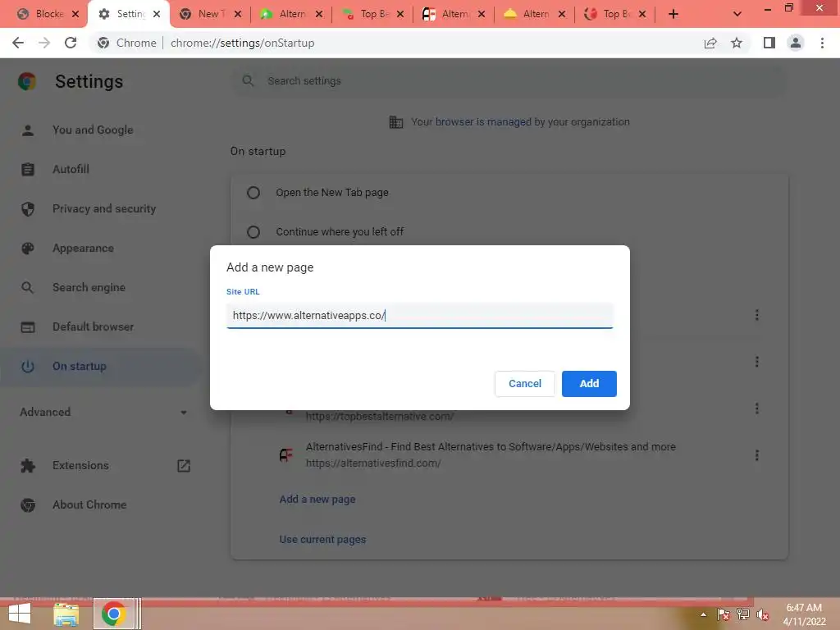The height and width of the screenshot is (630, 840).
Task: Open You and Google settings
Action: tap(92, 130)
